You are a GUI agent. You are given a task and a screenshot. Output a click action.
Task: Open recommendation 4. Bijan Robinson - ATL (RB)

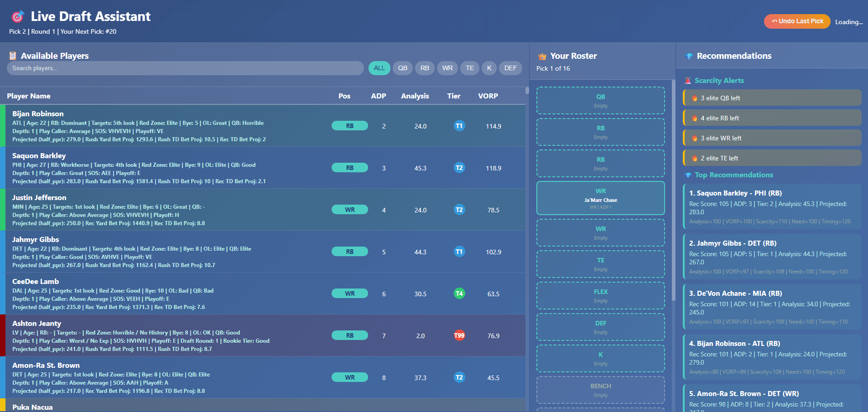[x=772, y=357]
